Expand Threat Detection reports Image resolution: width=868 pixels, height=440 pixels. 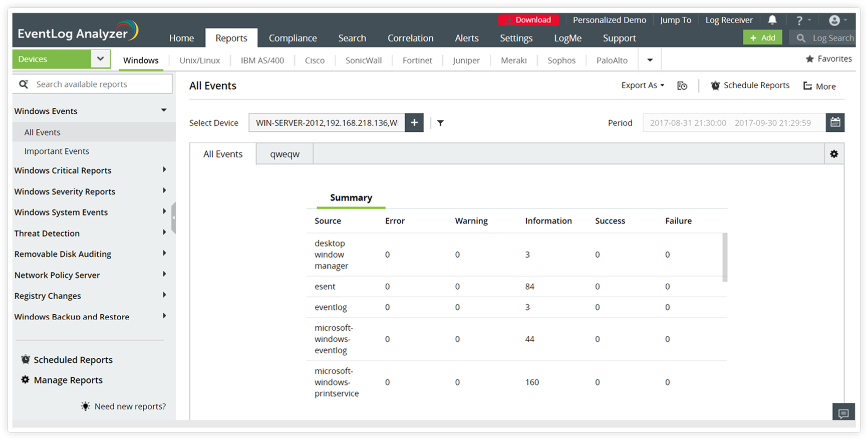pyautogui.click(x=164, y=233)
